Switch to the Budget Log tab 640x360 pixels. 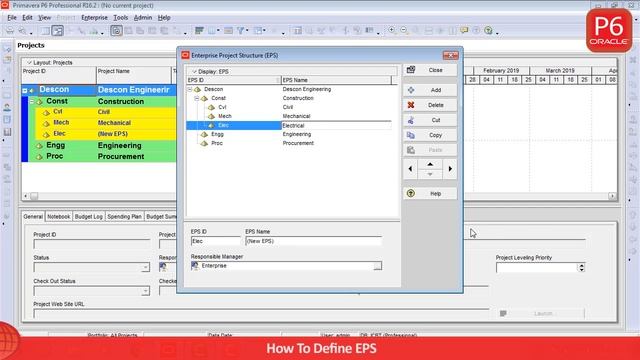click(x=89, y=216)
